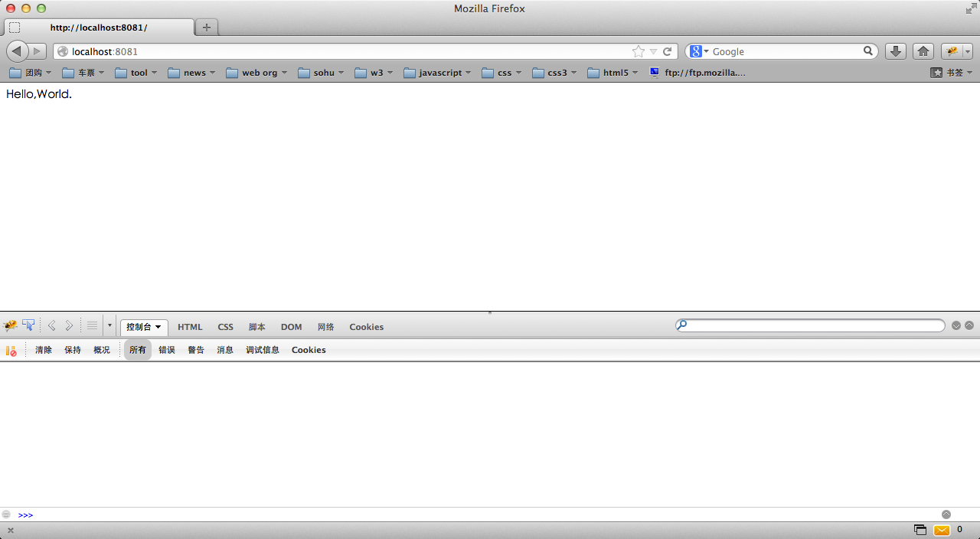Open the 团购 bookmarks folder
The width and height of the screenshot is (980, 539).
[x=31, y=73]
